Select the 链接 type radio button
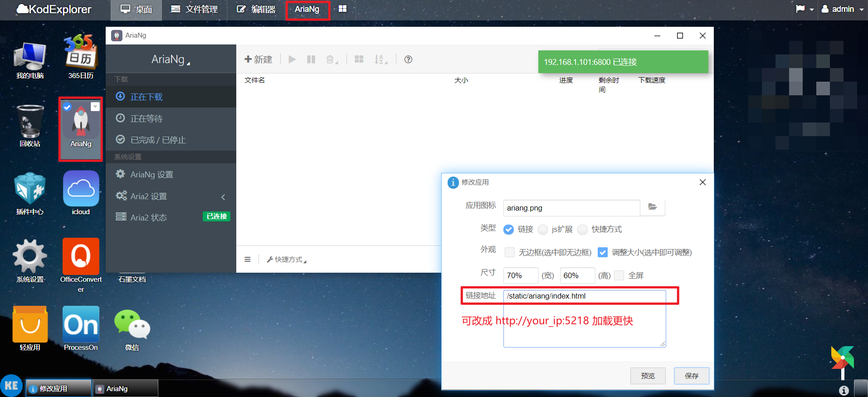This screenshot has height=397, width=868. [509, 230]
